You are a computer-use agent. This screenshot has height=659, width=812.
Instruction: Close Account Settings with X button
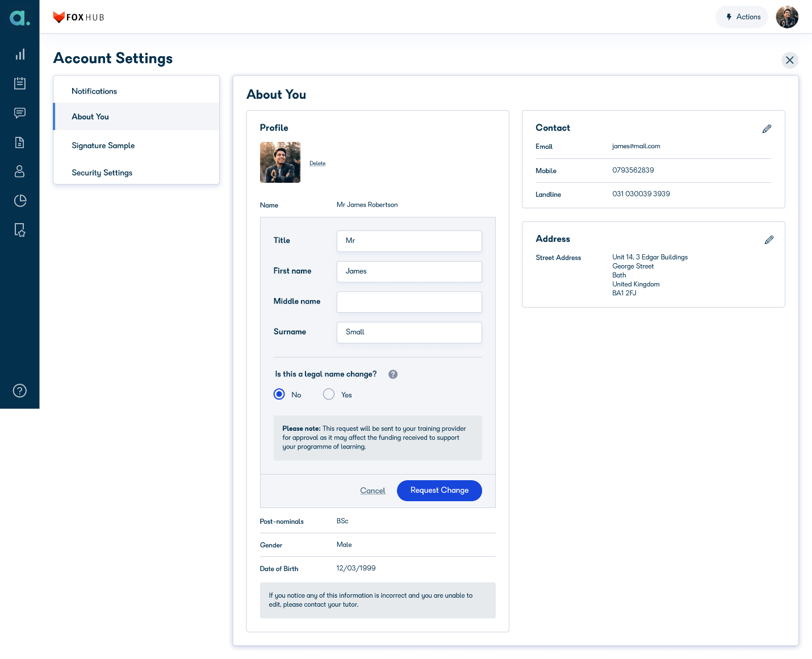tap(790, 60)
